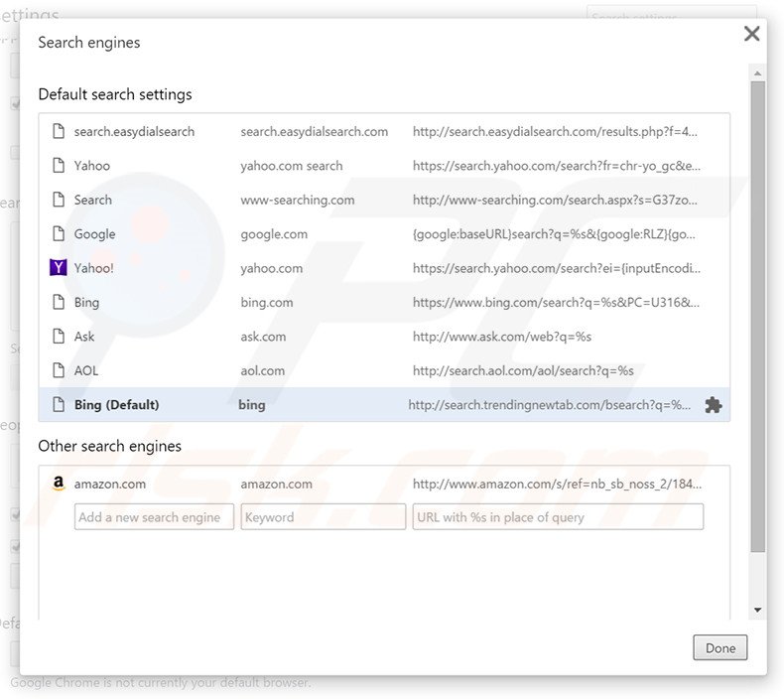The height and width of the screenshot is (699, 784).
Task: Click the search.yahoo.com fr=chr-yo_gc URL
Action: (x=557, y=166)
